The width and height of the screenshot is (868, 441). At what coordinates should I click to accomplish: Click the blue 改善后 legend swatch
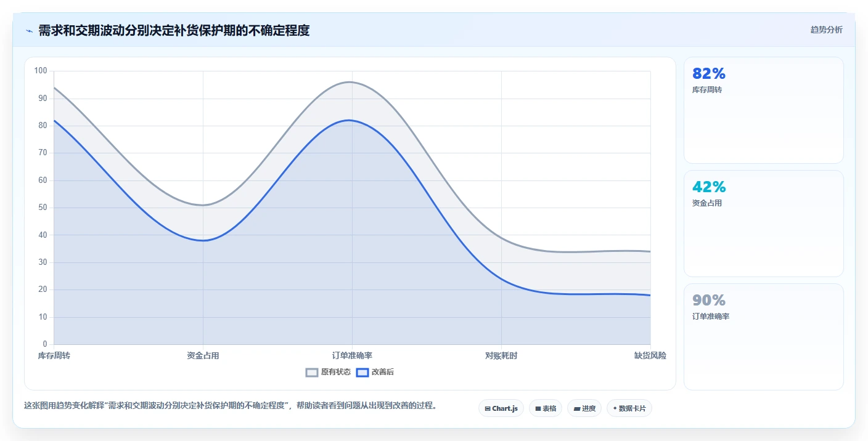coord(362,372)
